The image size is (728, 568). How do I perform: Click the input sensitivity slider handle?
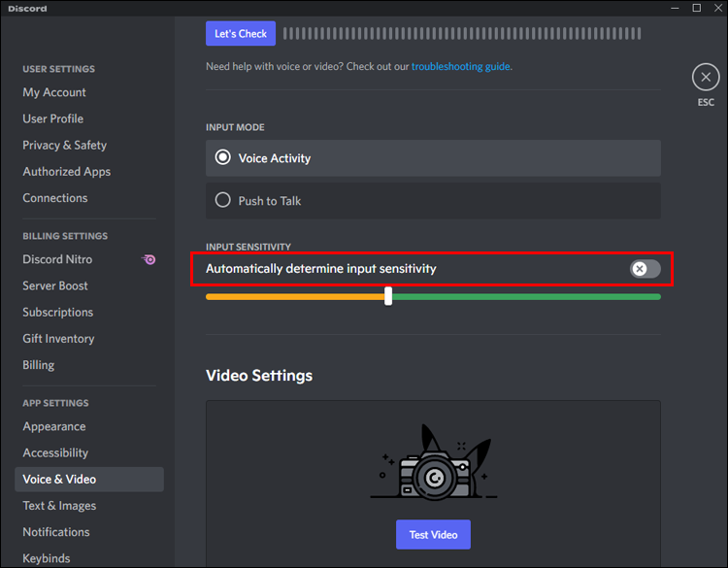[x=388, y=296]
